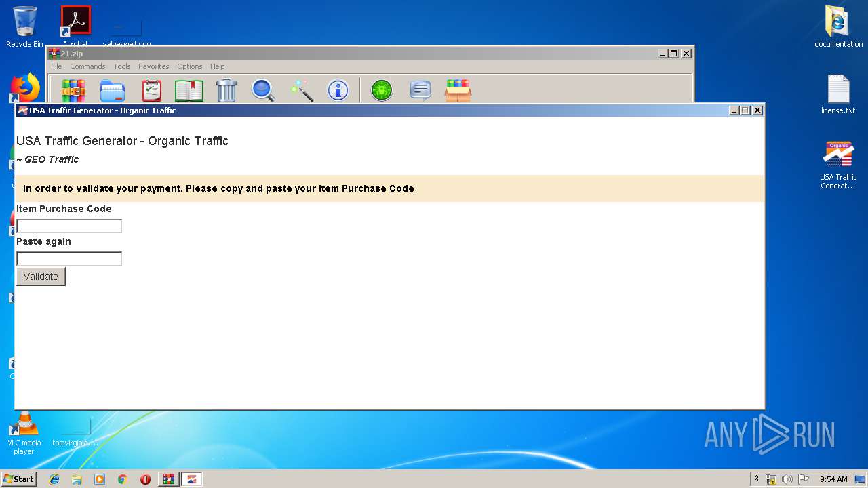Select the Firefox desktop shortcut

25,88
